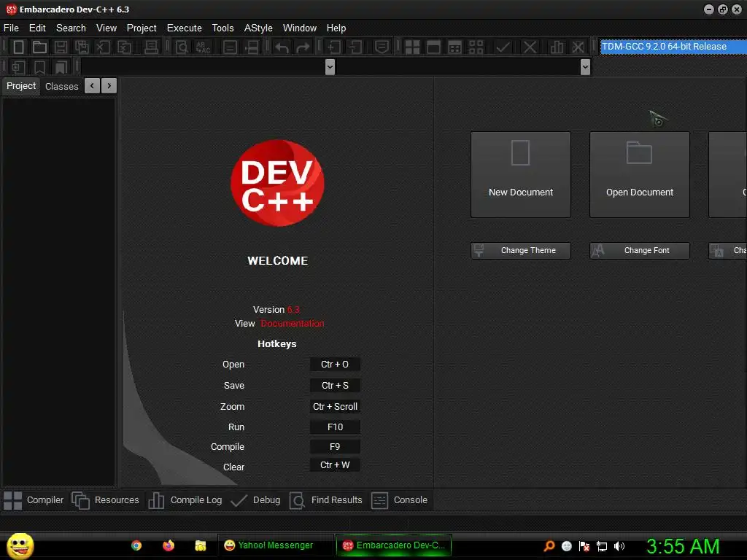Click the Toggle bookmark toolbar icon
747x560 pixels.
tap(39, 67)
